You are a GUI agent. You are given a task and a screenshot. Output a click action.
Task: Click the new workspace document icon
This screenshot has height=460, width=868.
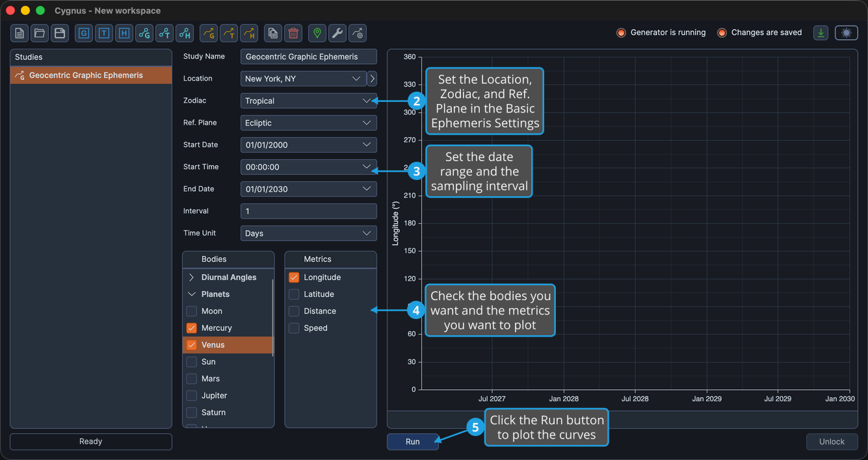tap(20, 33)
